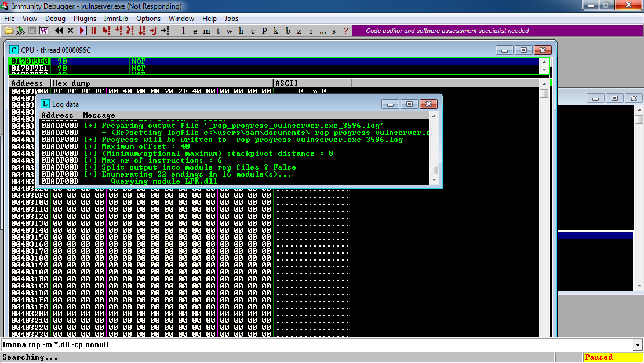Image resolution: width=644 pixels, height=363 pixels.
Task: Click the Address column header in Log data
Action: click(x=60, y=115)
